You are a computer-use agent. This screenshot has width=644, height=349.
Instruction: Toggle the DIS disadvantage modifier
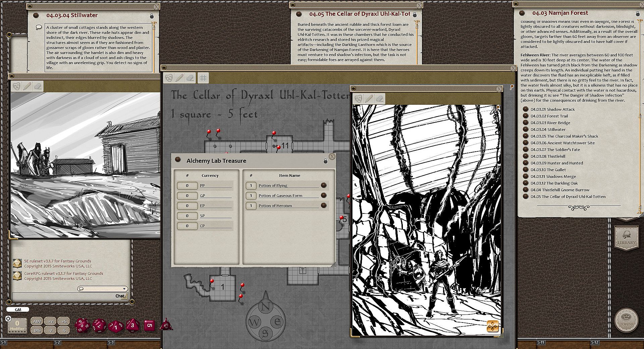coord(37,330)
